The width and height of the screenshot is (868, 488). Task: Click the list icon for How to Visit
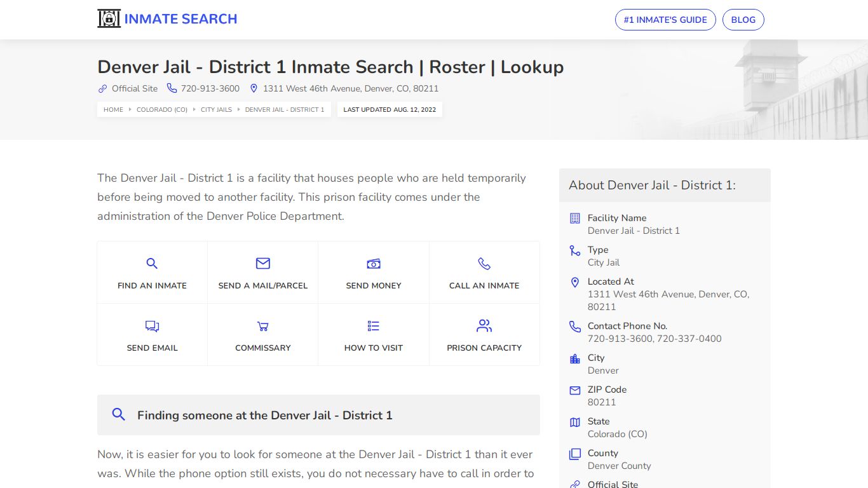(374, 326)
